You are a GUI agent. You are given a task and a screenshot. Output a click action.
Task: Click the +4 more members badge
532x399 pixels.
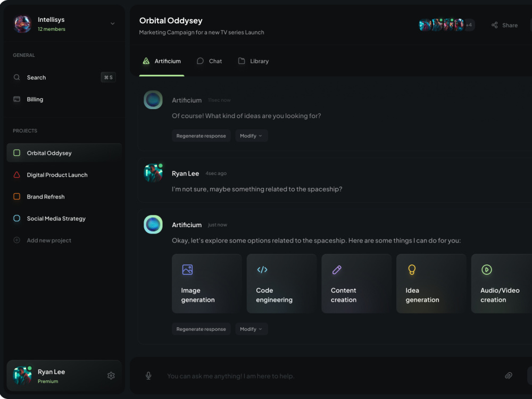click(x=469, y=25)
